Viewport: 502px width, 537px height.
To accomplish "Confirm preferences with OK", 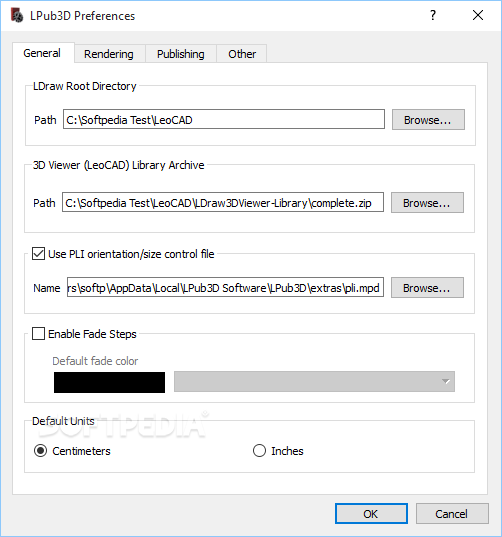I will point(371,514).
